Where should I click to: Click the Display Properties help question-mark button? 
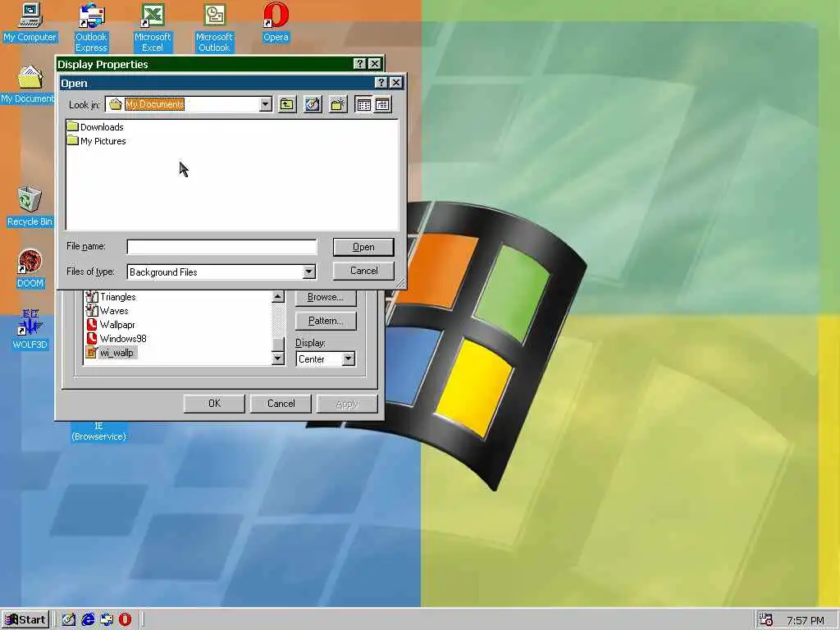coord(360,64)
